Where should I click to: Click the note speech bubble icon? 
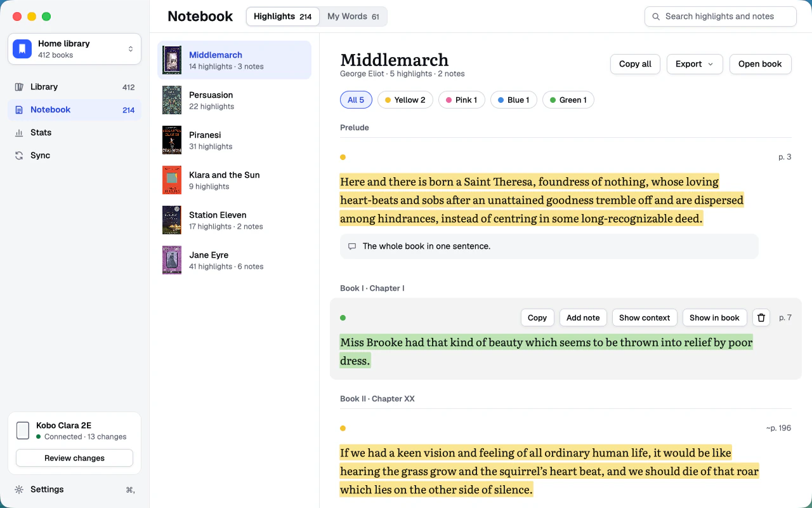(352, 246)
